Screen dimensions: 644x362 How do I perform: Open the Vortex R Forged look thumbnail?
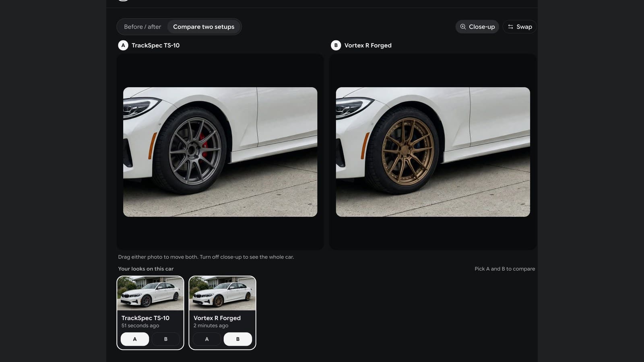pos(222,293)
